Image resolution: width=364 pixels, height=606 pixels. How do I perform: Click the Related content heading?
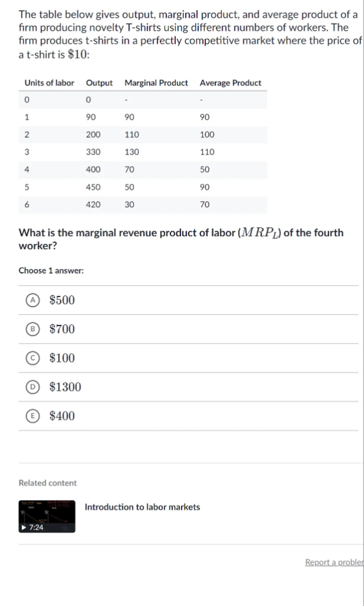pos(48,483)
